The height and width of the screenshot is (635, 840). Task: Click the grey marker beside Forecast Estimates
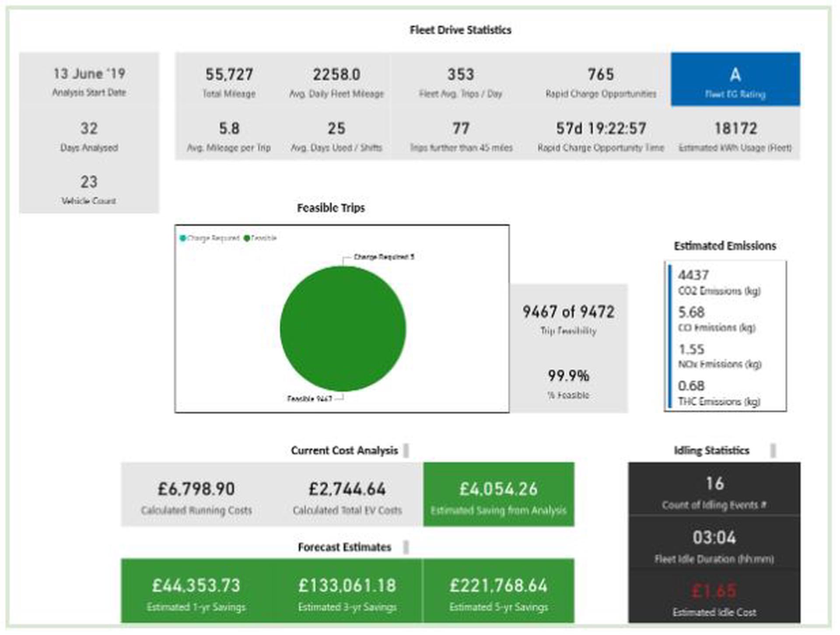pos(406,547)
